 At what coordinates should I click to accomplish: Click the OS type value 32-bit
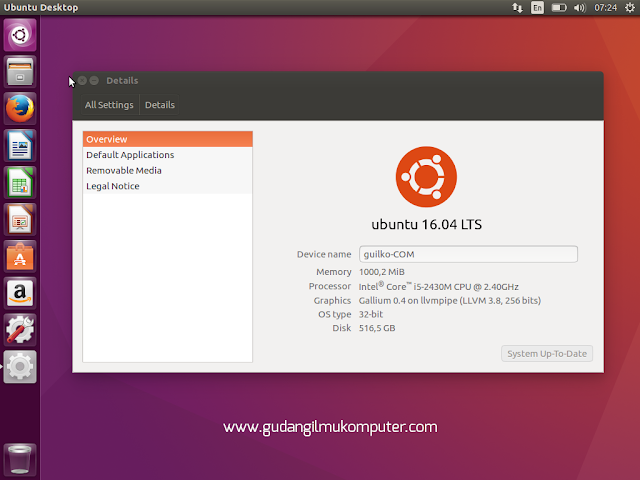pyautogui.click(x=371, y=314)
